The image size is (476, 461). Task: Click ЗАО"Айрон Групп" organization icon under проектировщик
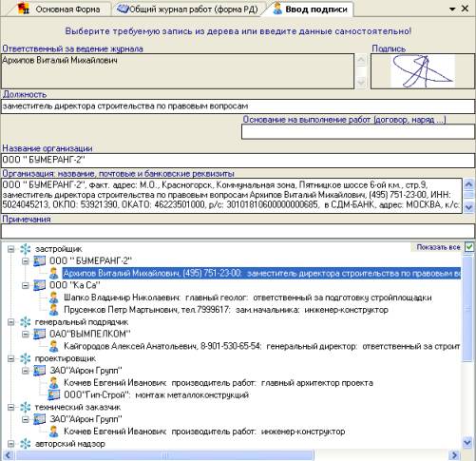40,371
